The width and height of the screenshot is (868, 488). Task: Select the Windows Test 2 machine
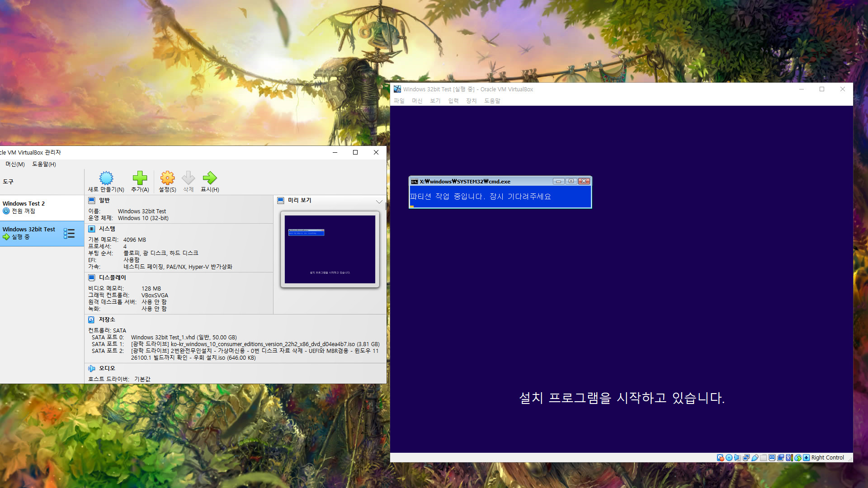[x=42, y=207]
